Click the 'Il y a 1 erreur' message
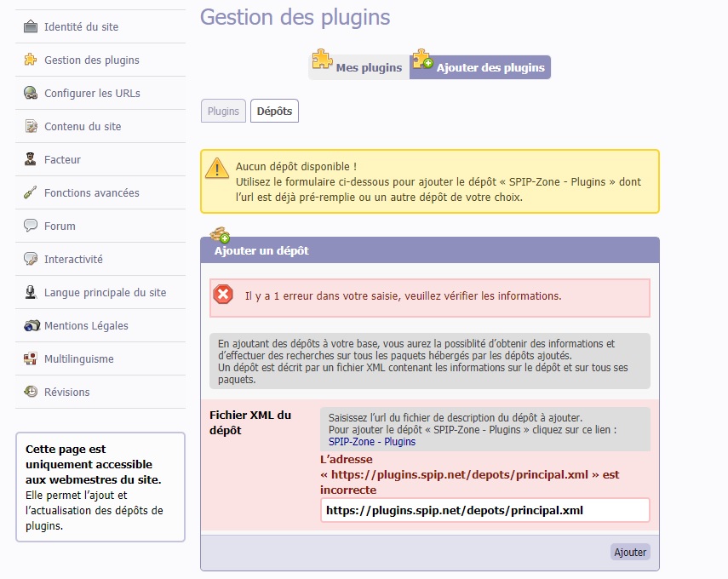Image resolution: width=728 pixels, height=579 pixels. click(403, 295)
